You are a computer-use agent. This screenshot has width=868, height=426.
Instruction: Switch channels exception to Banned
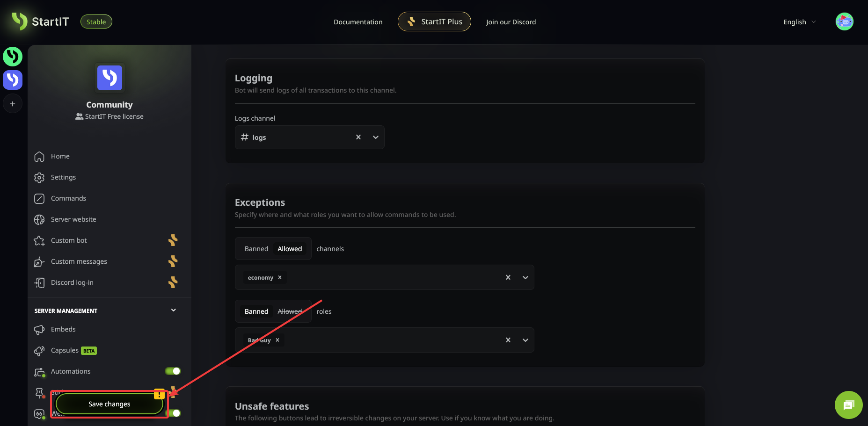pyautogui.click(x=256, y=249)
